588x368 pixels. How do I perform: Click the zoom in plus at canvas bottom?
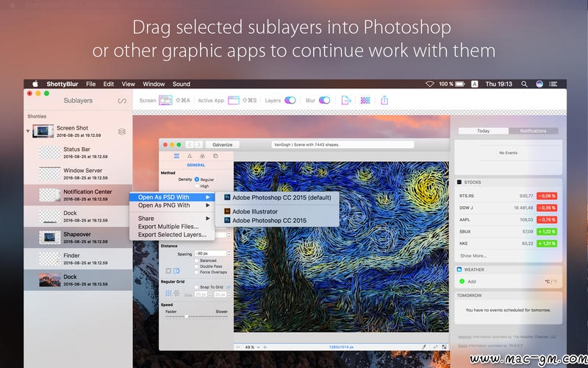265,347
